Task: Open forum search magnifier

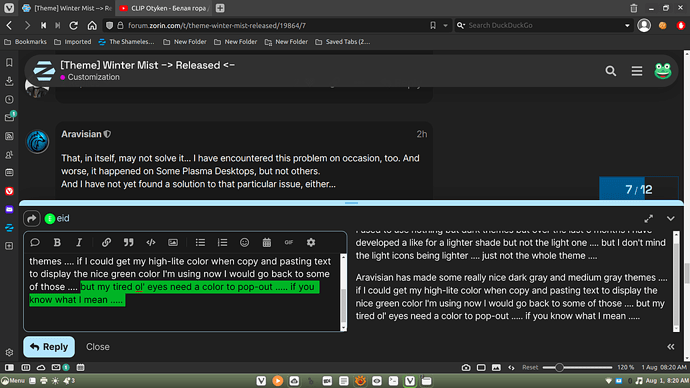Action: [610, 71]
